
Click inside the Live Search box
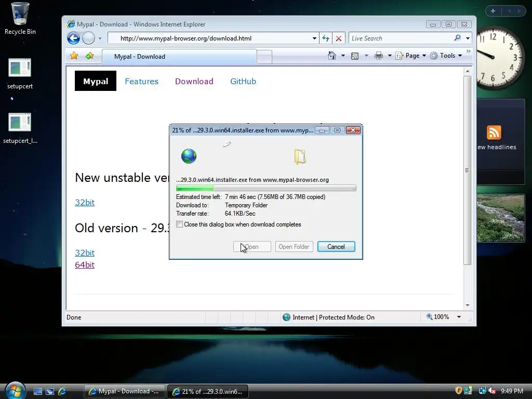coord(401,38)
